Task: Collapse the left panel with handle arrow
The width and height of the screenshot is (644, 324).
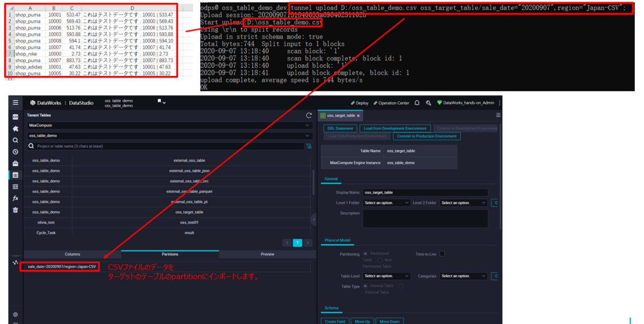Action: 314,219
